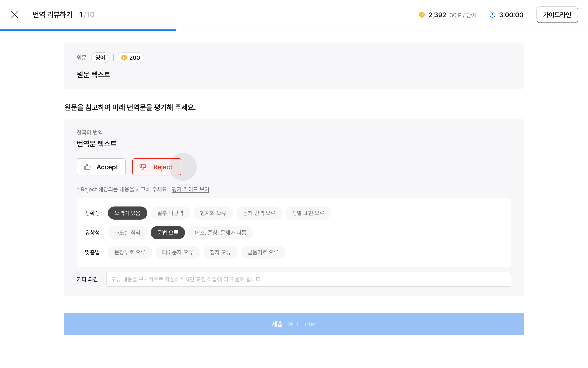Click the blue clock timer icon
588x368 pixels.
(x=492, y=15)
